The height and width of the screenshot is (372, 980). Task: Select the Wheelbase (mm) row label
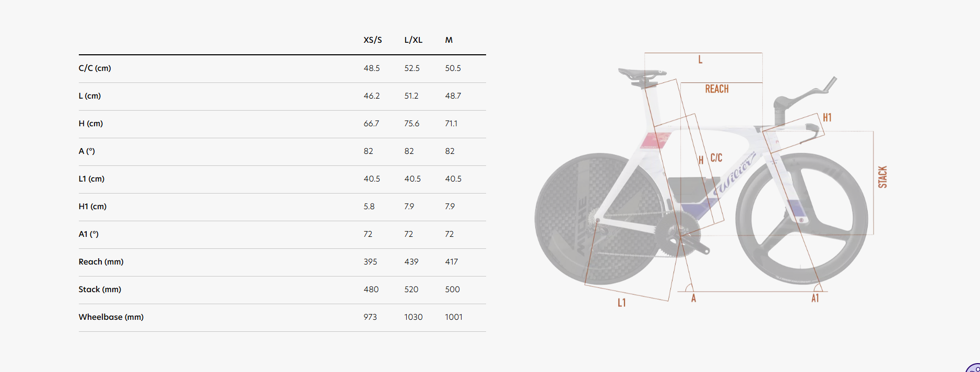click(x=111, y=317)
